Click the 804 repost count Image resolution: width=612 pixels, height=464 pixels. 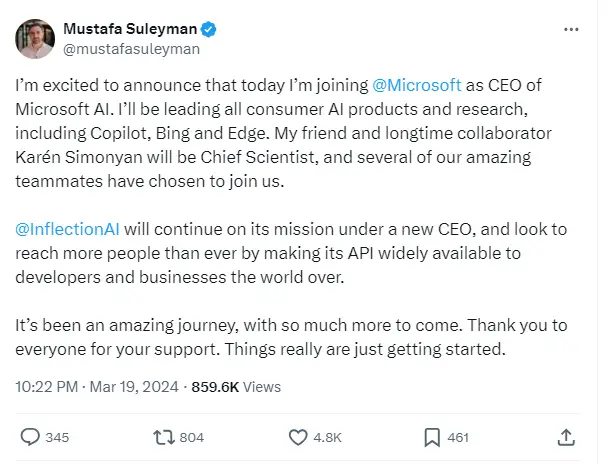click(x=192, y=437)
